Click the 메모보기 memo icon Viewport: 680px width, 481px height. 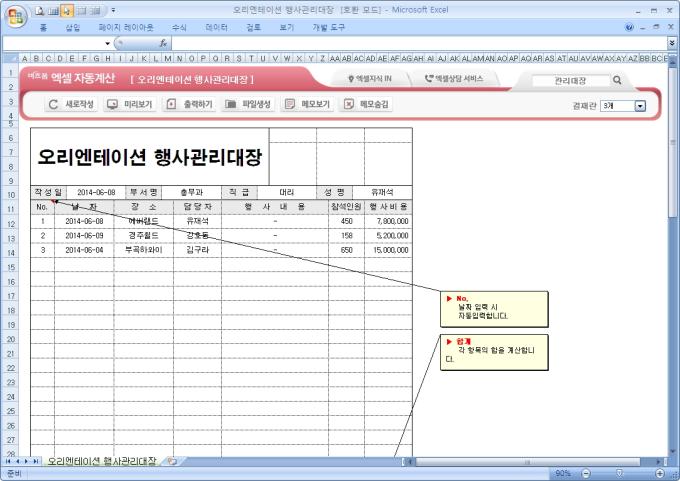click(290, 105)
